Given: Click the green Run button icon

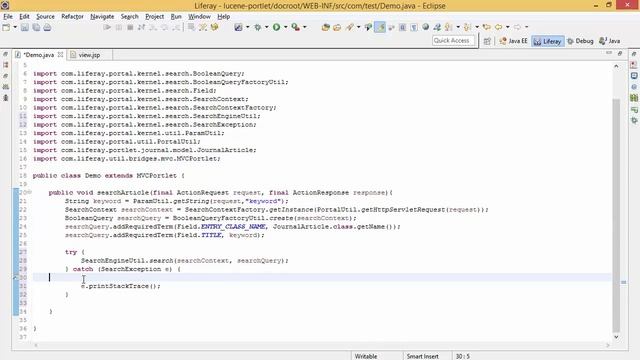Looking at the screenshot, I should click(x=276, y=27).
